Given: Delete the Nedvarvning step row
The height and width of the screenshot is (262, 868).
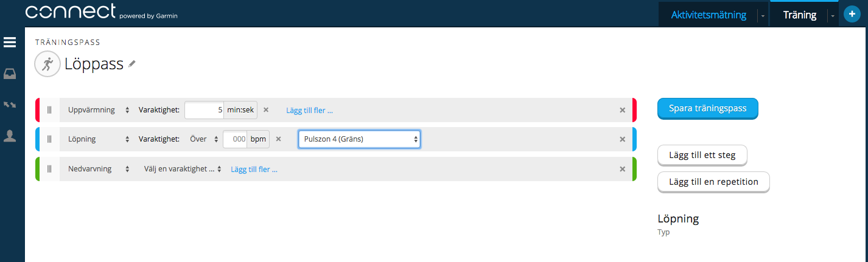Looking at the screenshot, I should (622, 169).
